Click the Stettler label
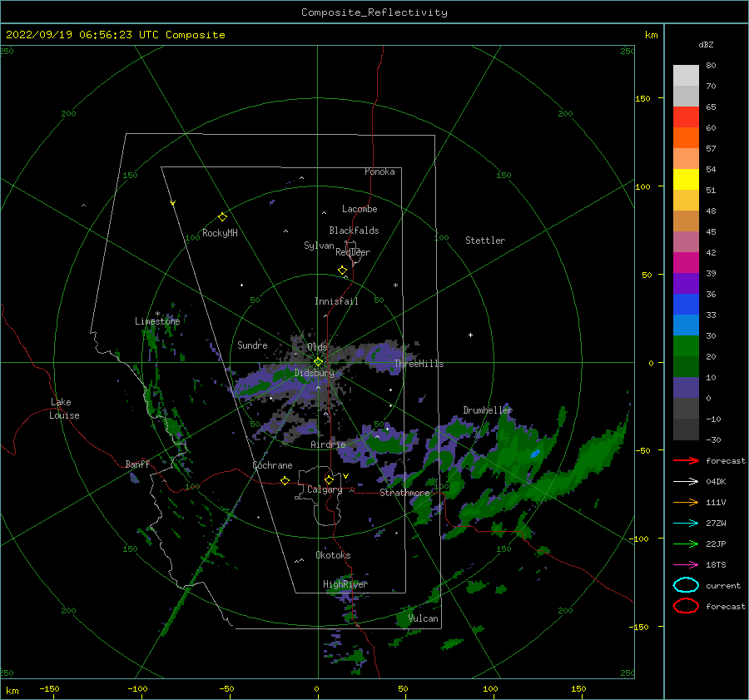This screenshot has height=700, width=749. point(485,241)
